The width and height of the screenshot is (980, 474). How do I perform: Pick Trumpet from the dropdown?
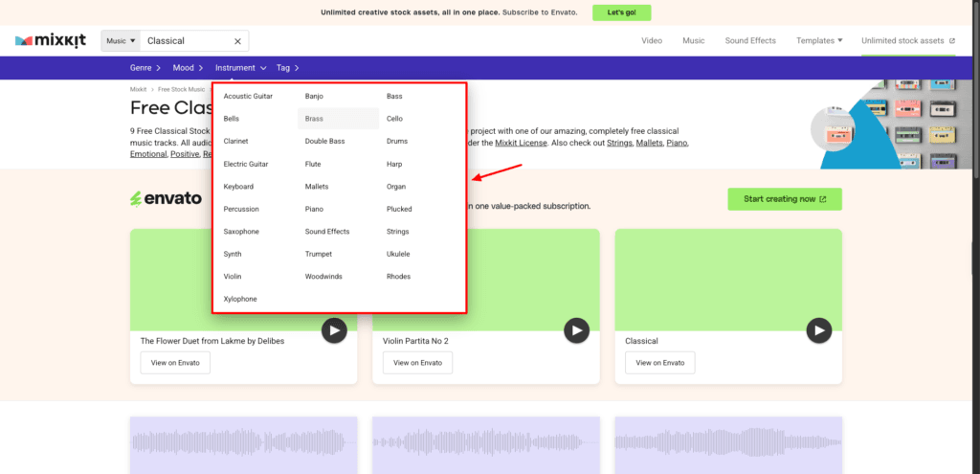(x=319, y=254)
